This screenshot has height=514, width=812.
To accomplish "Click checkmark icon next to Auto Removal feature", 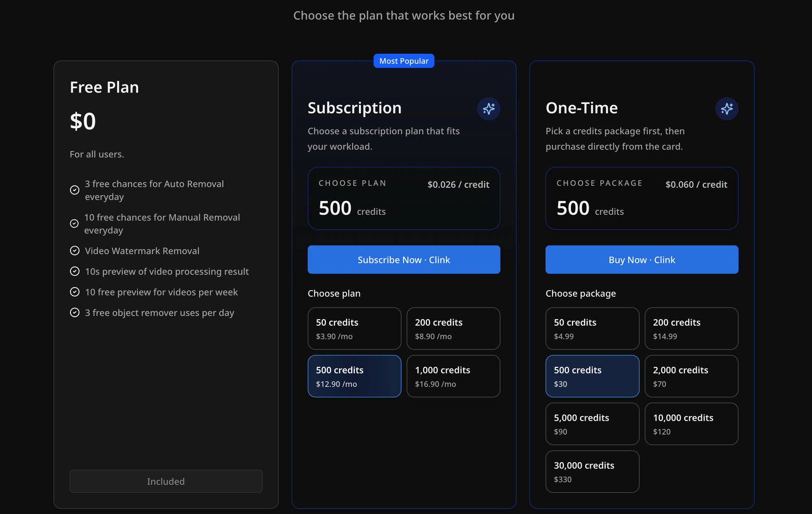I will (75, 190).
